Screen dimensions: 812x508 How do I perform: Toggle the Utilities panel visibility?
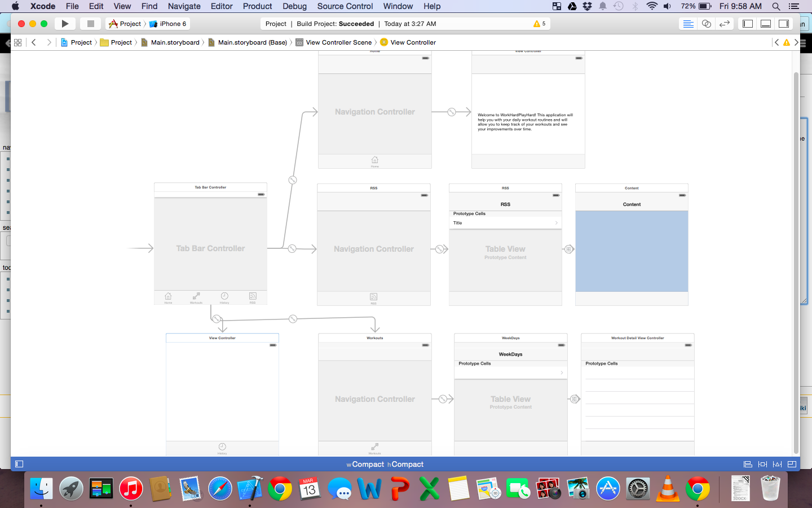click(x=784, y=24)
